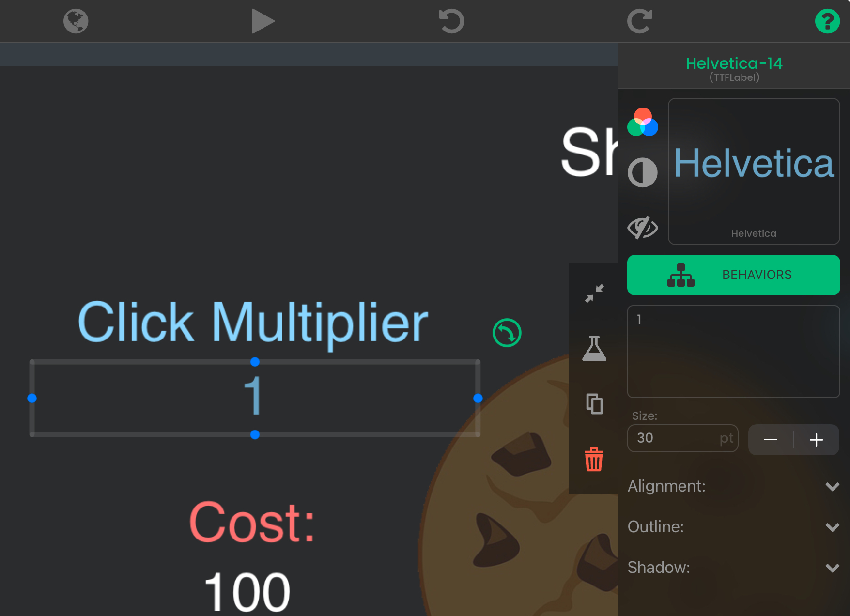
Task: Click the green rotate handle icon
Action: pyautogui.click(x=507, y=333)
